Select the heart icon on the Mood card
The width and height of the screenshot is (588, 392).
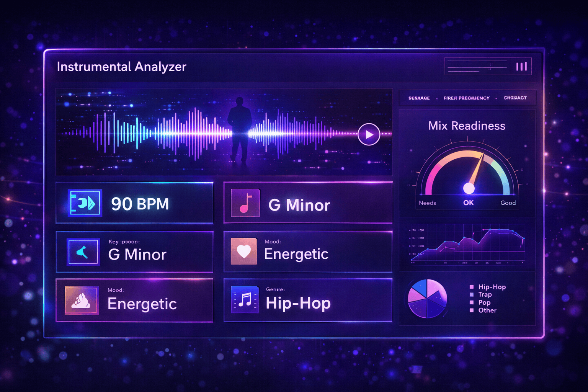point(244,251)
